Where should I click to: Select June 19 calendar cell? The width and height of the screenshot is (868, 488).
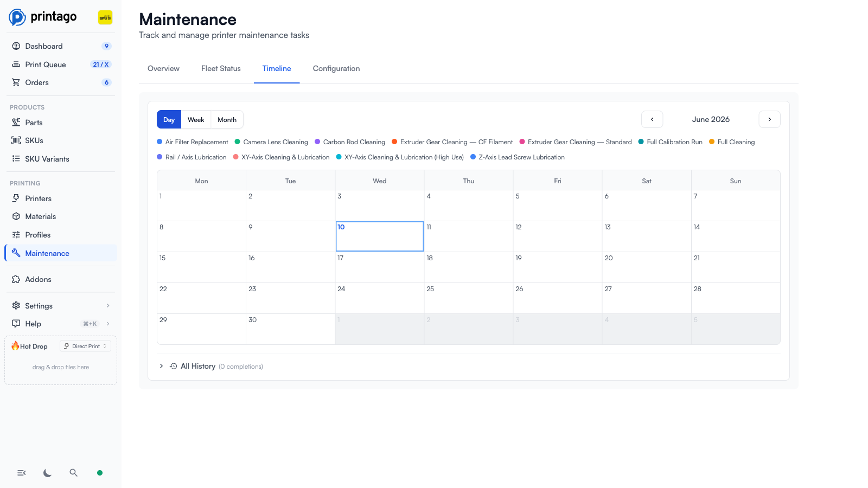[558, 267]
